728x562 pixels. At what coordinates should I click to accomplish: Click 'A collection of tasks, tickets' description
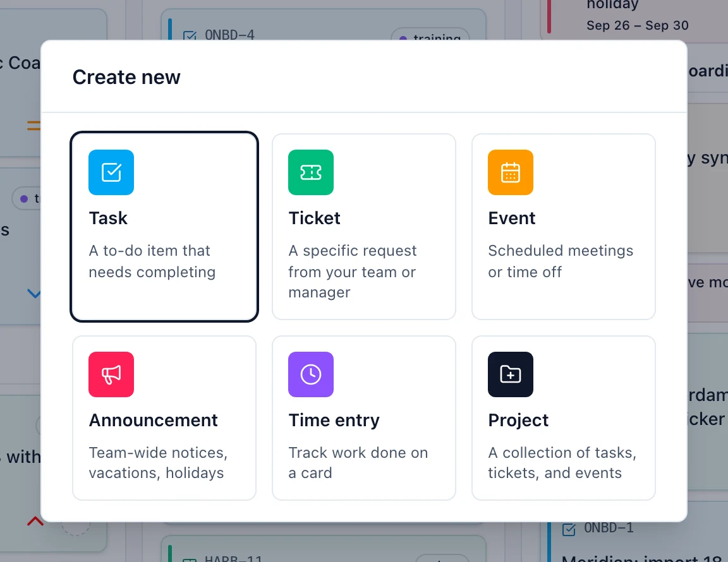(562, 463)
